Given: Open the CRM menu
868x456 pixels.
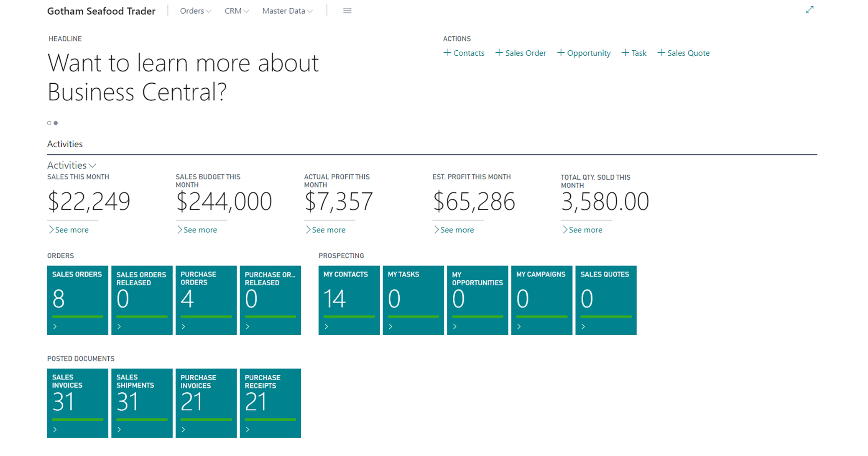Looking at the screenshot, I should (x=236, y=11).
